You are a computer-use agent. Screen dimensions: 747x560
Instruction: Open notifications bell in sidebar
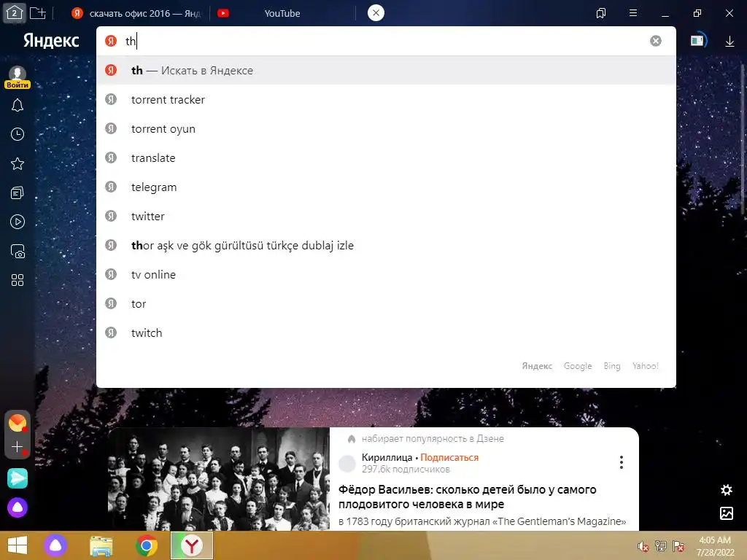(18, 105)
